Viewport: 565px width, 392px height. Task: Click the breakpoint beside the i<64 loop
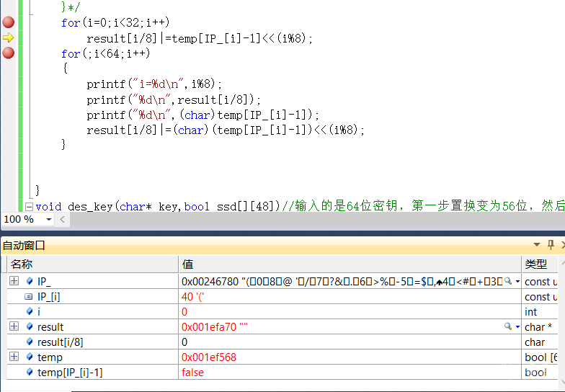pos(8,53)
